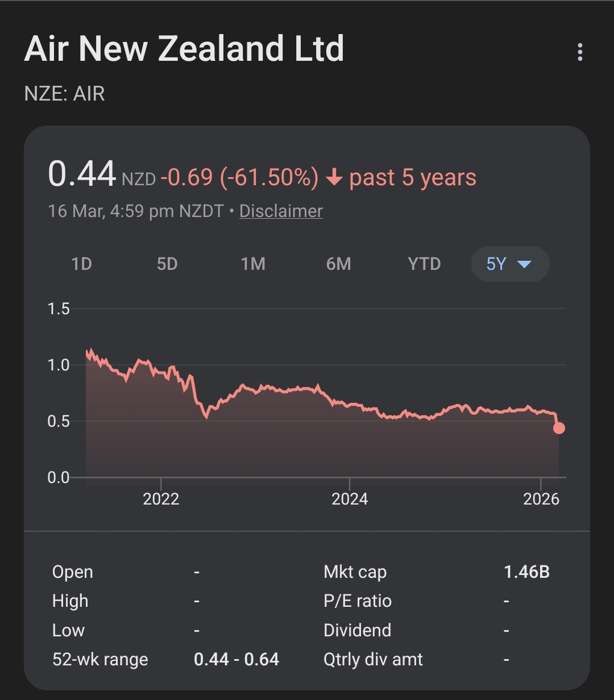Click the 2022 marker on chart axis
614x700 pixels.
coord(161,499)
